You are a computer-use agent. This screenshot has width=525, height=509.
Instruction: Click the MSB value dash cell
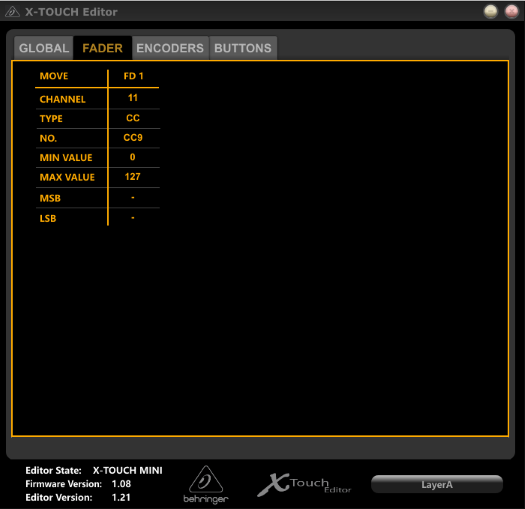pyautogui.click(x=133, y=198)
